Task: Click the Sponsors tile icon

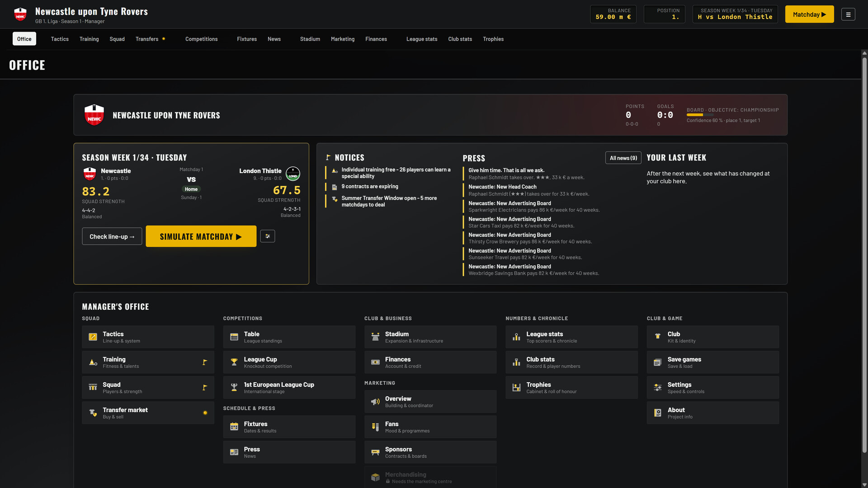Action: (x=375, y=452)
